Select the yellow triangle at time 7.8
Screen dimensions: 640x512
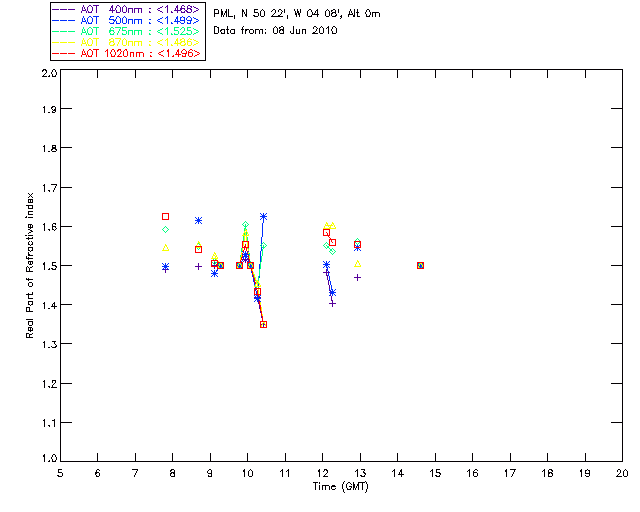pos(165,247)
